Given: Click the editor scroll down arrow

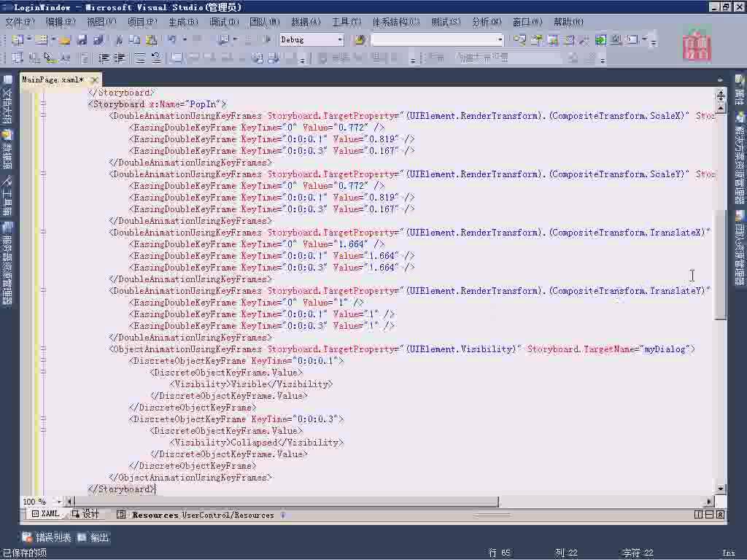Looking at the screenshot, I should (720, 488).
